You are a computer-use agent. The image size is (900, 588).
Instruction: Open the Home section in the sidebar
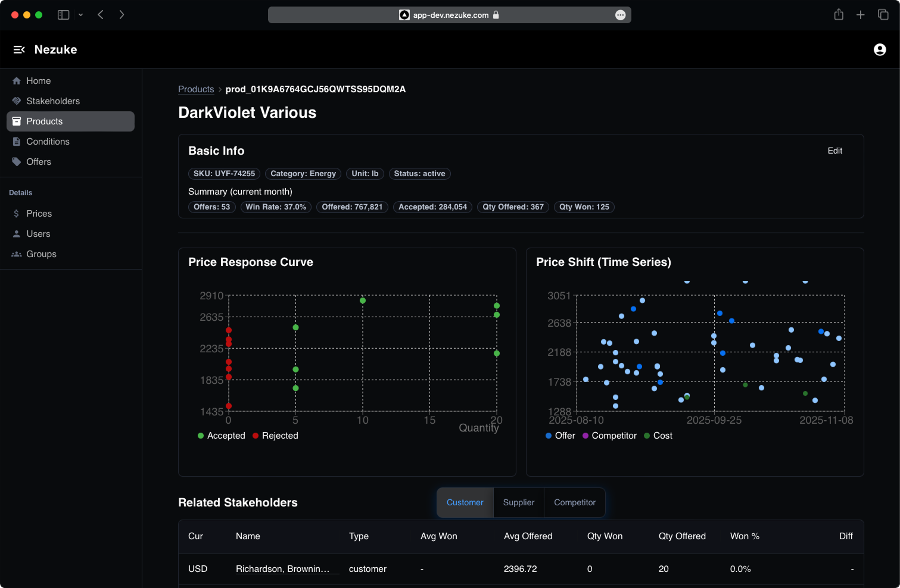(x=38, y=80)
